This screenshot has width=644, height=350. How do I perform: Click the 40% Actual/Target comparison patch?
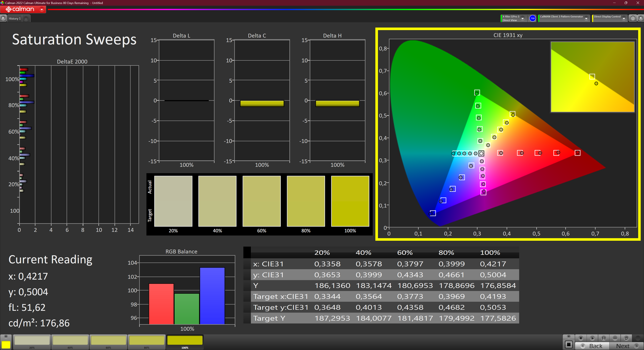(217, 201)
